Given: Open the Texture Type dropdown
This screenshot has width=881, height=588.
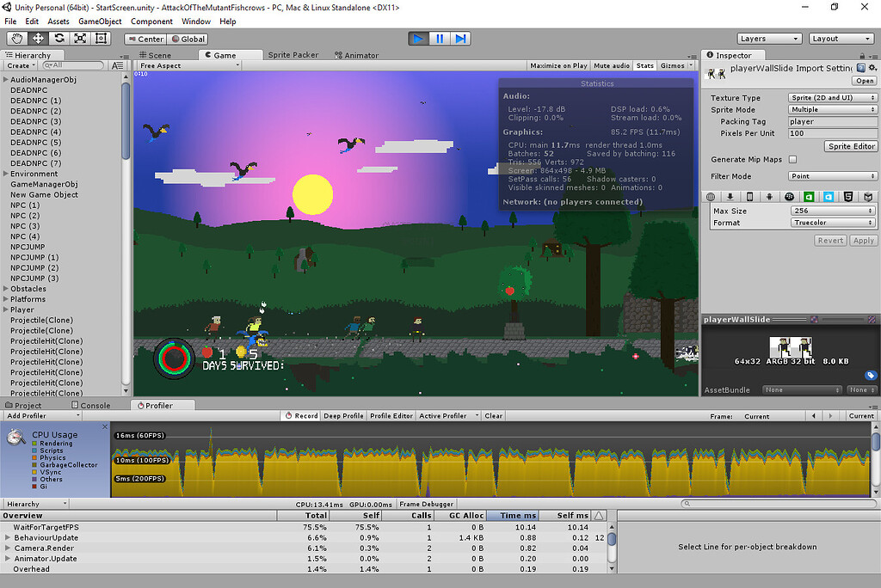Looking at the screenshot, I should (x=832, y=98).
